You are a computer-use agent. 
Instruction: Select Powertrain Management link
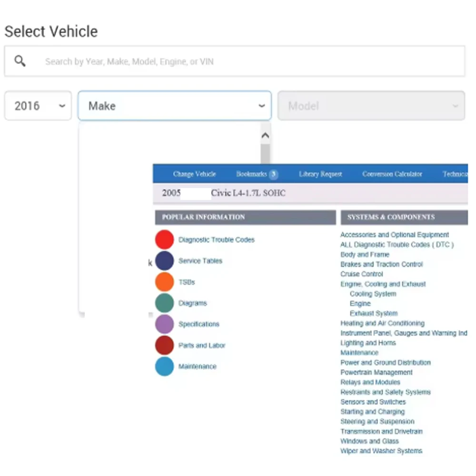click(377, 372)
